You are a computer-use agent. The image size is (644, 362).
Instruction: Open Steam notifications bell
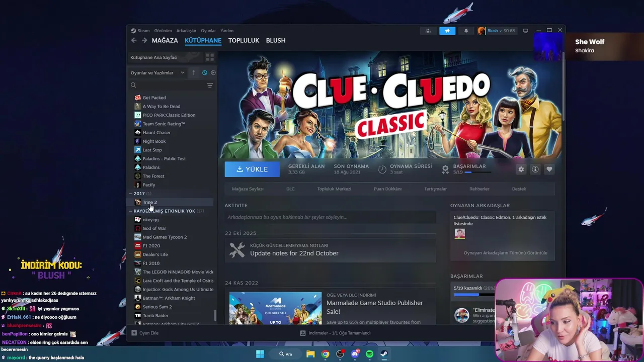click(x=466, y=31)
